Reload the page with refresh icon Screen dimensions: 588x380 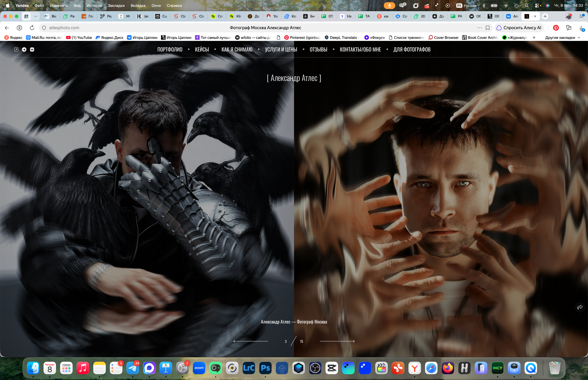pos(32,28)
